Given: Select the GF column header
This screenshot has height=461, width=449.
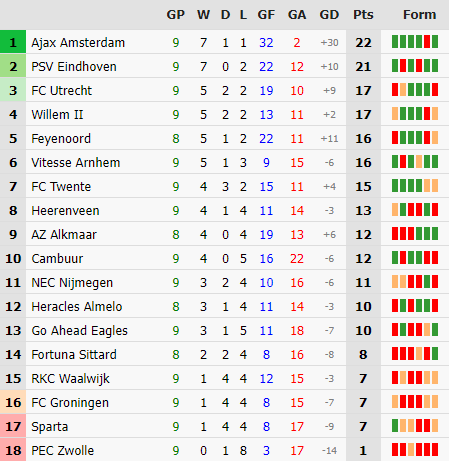Looking at the screenshot, I should 266,15.
